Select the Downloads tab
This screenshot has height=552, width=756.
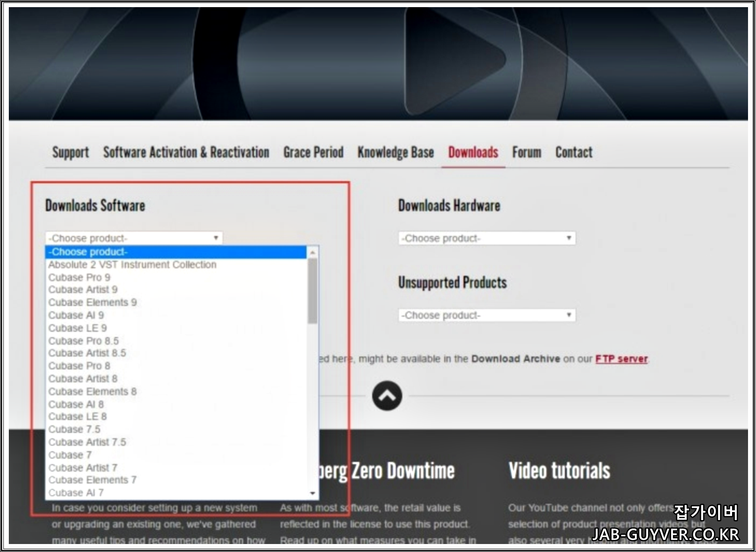473,152
